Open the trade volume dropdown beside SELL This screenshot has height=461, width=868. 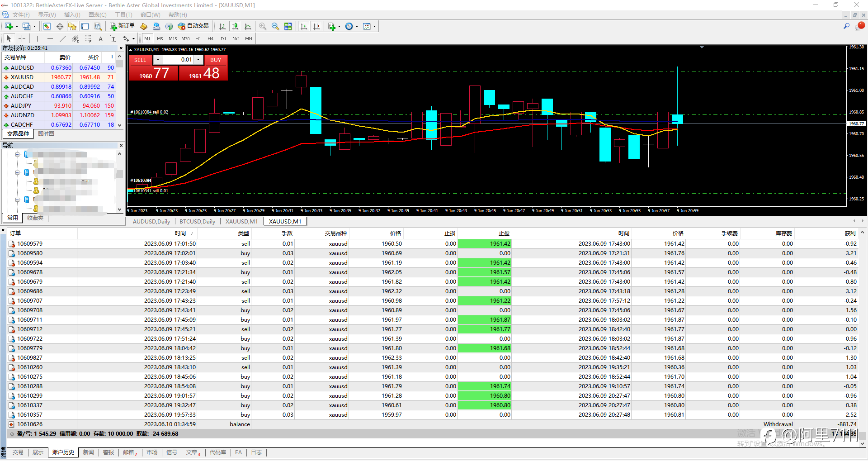tap(158, 60)
